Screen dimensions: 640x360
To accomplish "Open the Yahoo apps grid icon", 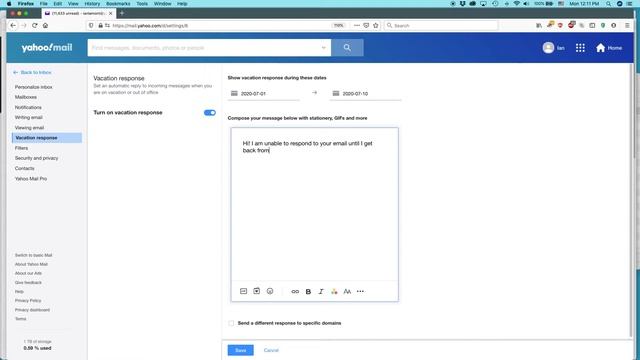I will 580,48.
